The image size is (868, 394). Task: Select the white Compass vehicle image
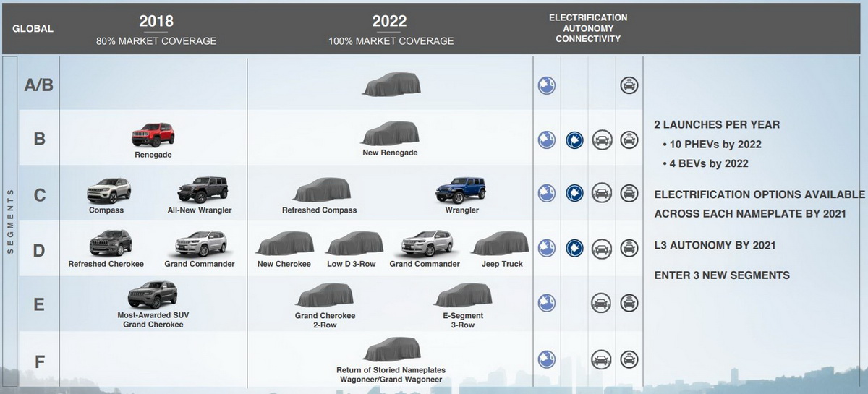pos(109,191)
